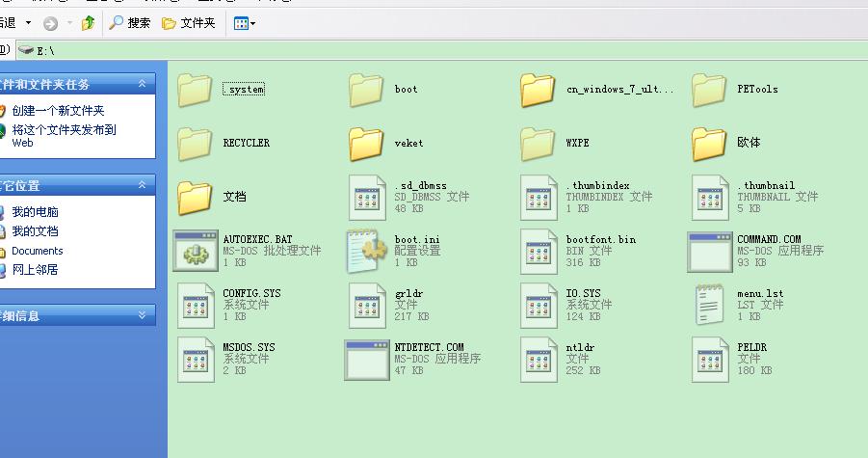Select the 文档 folder icon
Viewport: 868px width, 458px height.
coord(195,197)
